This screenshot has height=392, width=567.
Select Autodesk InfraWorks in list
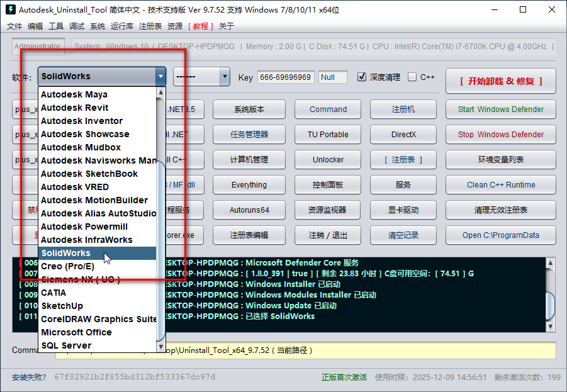pos(98,240)
